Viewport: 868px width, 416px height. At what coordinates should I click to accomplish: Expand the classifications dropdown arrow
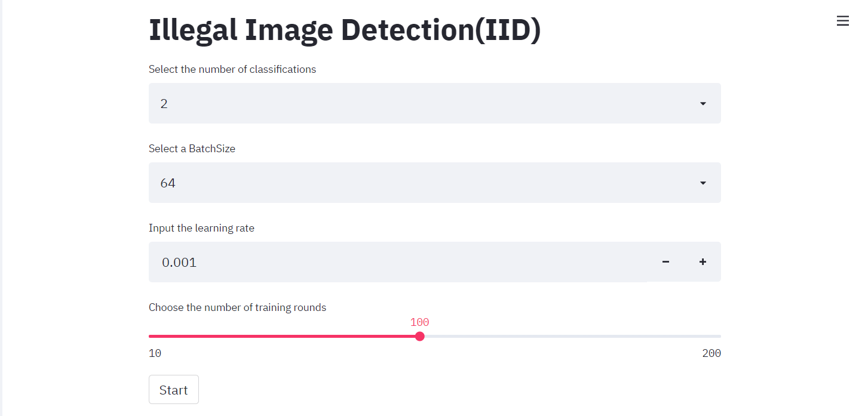(703, 104)
